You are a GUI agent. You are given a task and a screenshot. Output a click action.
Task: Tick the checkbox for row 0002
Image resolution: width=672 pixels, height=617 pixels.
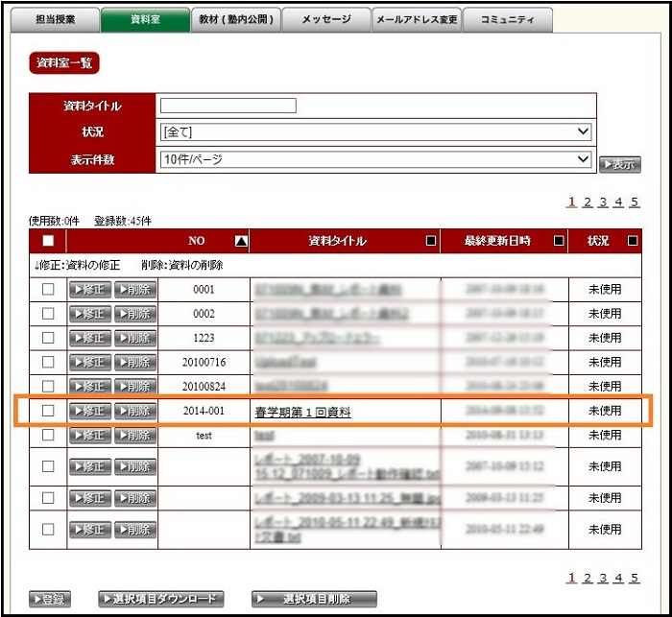[x=47, y=313]
